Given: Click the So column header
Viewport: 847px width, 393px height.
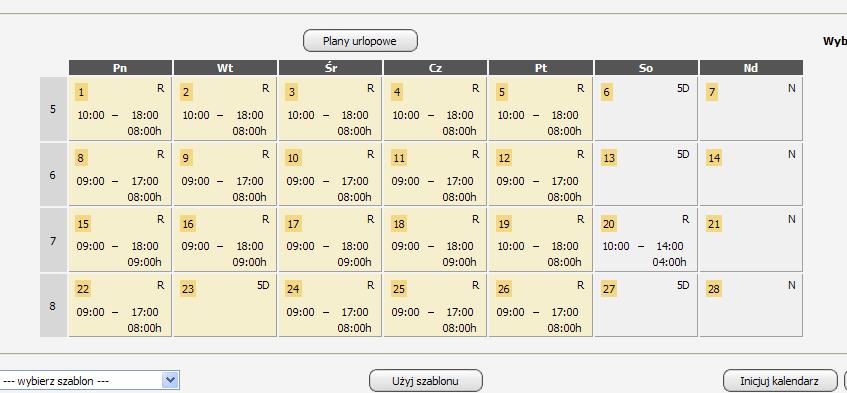Looking at the screenshot, I should click(x=646, y=68).
